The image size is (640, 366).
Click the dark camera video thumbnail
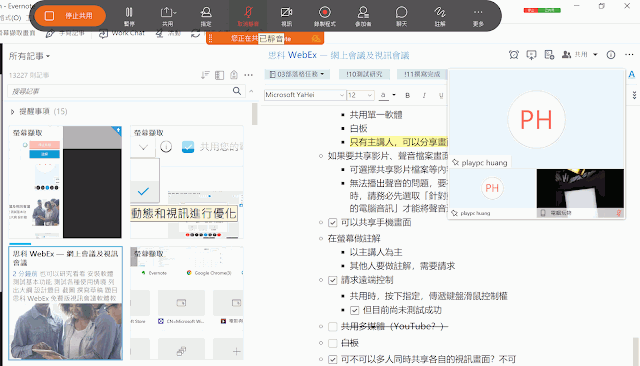[580, 193]
